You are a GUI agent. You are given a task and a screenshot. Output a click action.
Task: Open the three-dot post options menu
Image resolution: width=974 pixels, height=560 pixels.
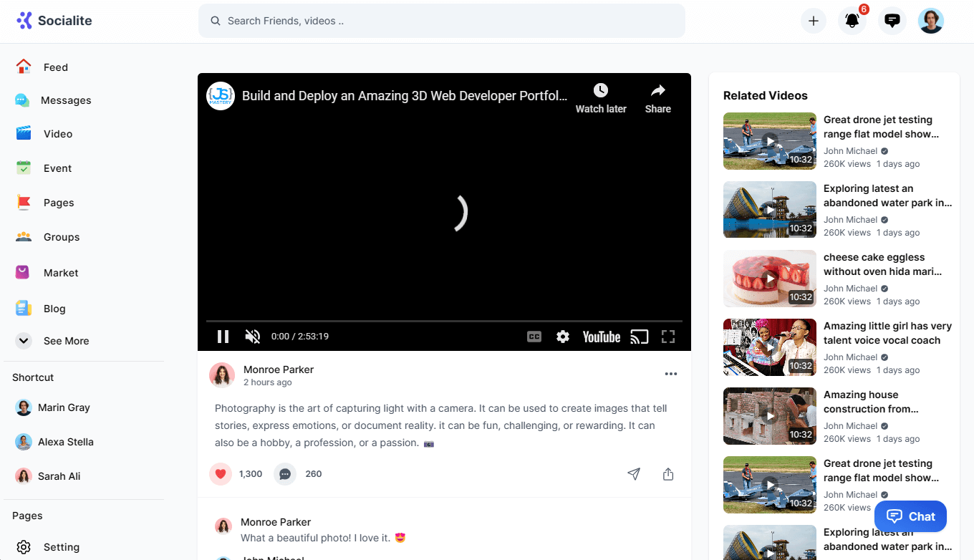click(670, 374)
